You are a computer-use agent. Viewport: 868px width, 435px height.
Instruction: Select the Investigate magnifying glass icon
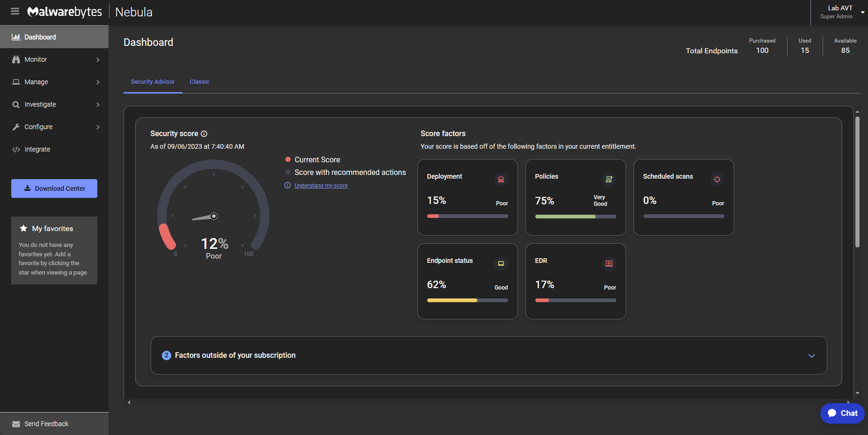[16, 104]
